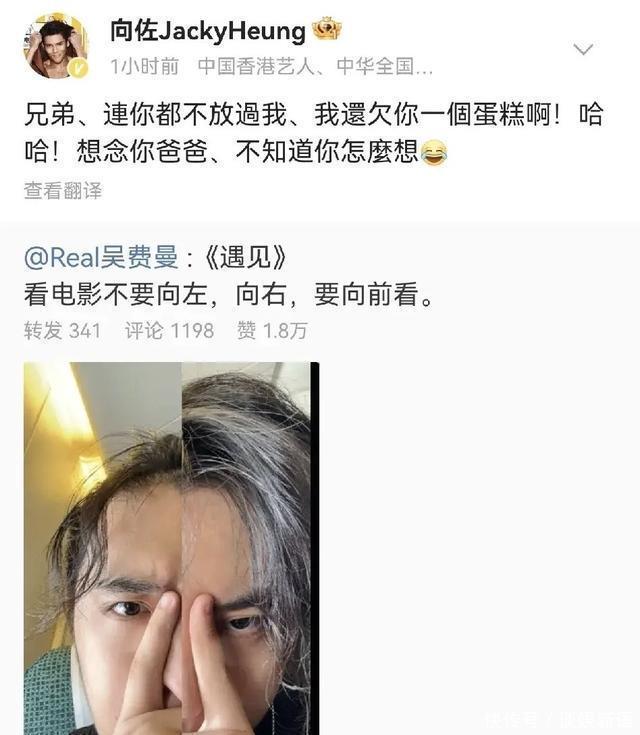Open the @Real吴费曼 profile mention
Viewport: 640px width, 735px height.
(x=101, y=257)
